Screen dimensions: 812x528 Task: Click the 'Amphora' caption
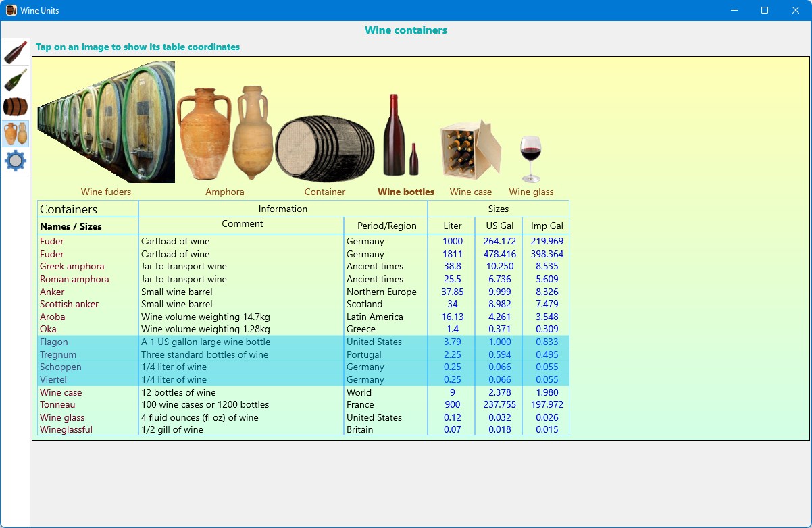[x=225, y=192]
